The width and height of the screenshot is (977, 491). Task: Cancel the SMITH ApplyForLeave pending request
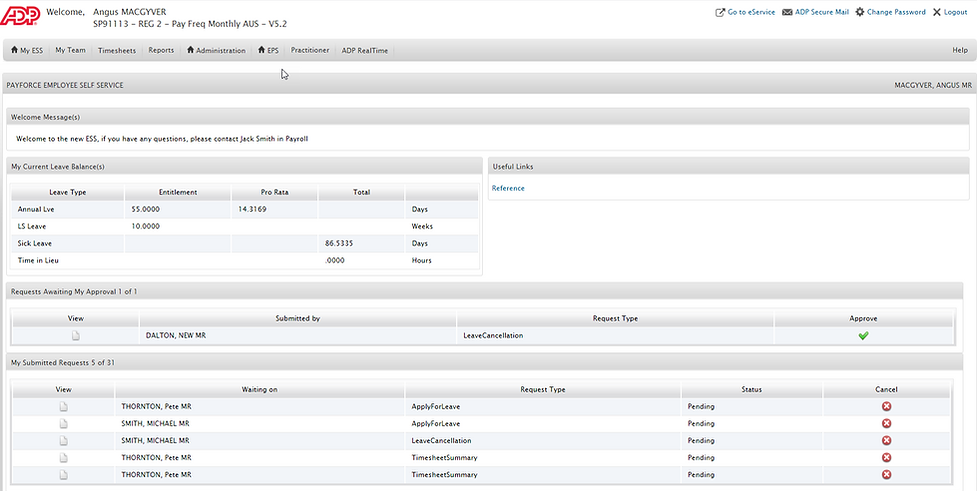click(x=886, y=424)
